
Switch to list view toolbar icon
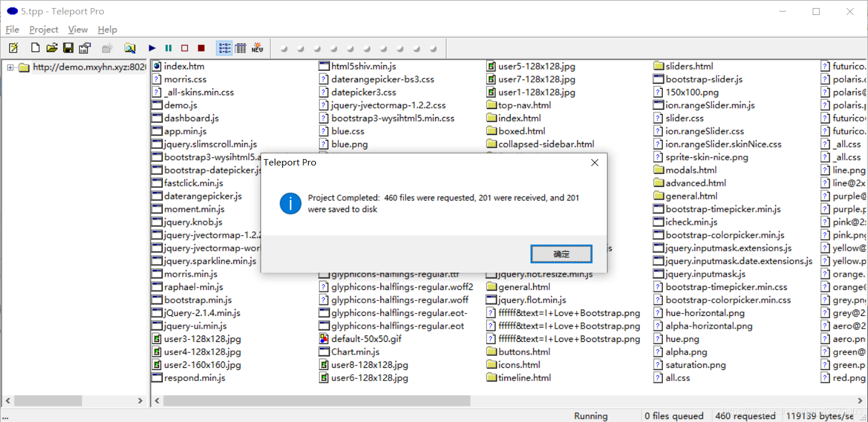click(x=224, y=48)
